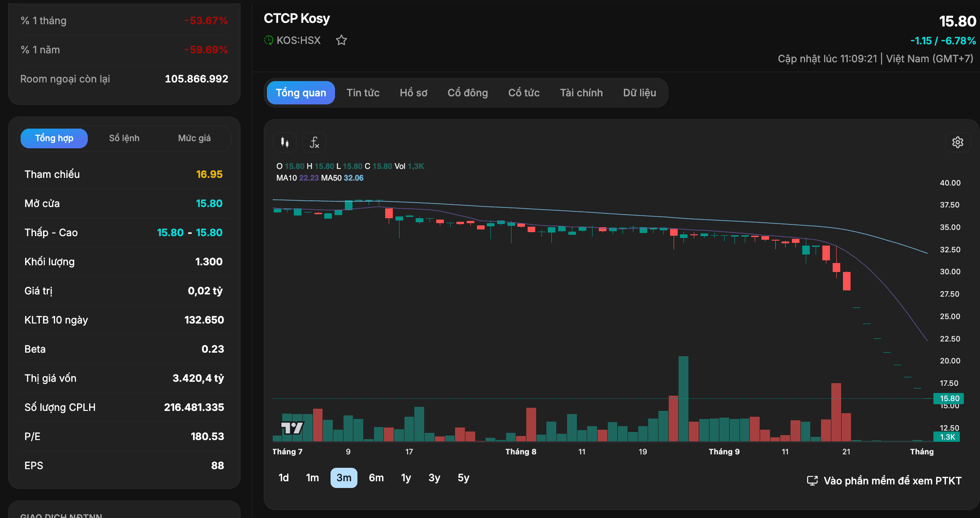Open the Hồ sơ tab
980x518 pixels.
click(x=413, y=93)
